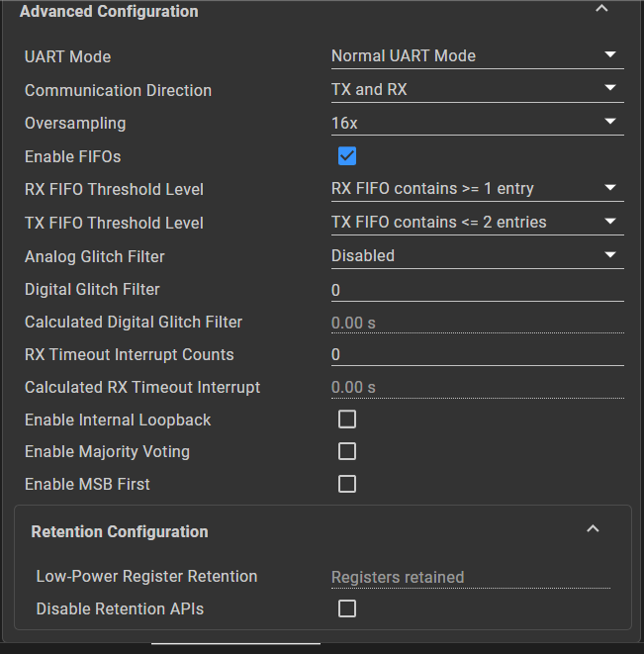Image resolution: width=644 pixels, height=654 pixels.
Task: Open RX FIFO Threshold Level dropdown
Action: click(x=477, y=189)
